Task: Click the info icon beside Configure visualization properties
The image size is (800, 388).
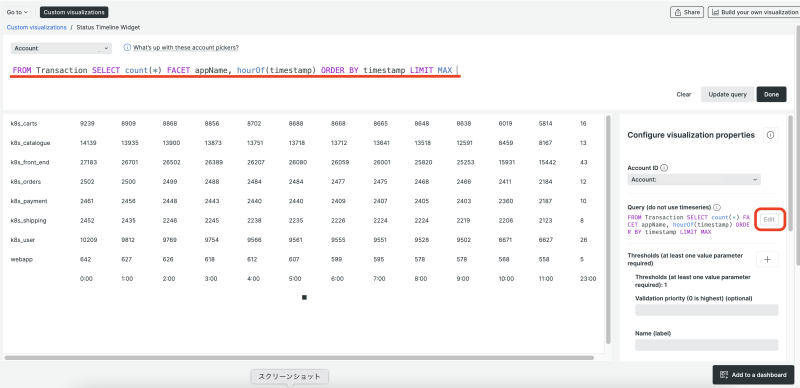Action: pos(770,135)
